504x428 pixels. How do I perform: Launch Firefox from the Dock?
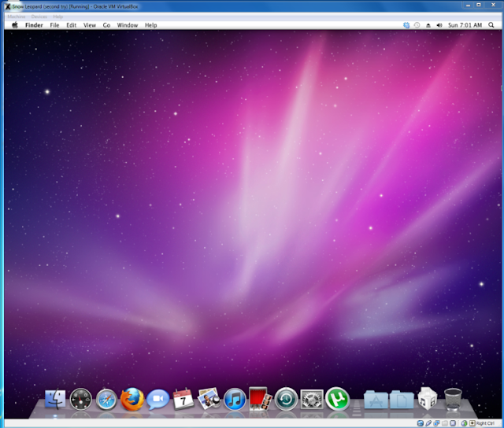(x=132, y=400)
